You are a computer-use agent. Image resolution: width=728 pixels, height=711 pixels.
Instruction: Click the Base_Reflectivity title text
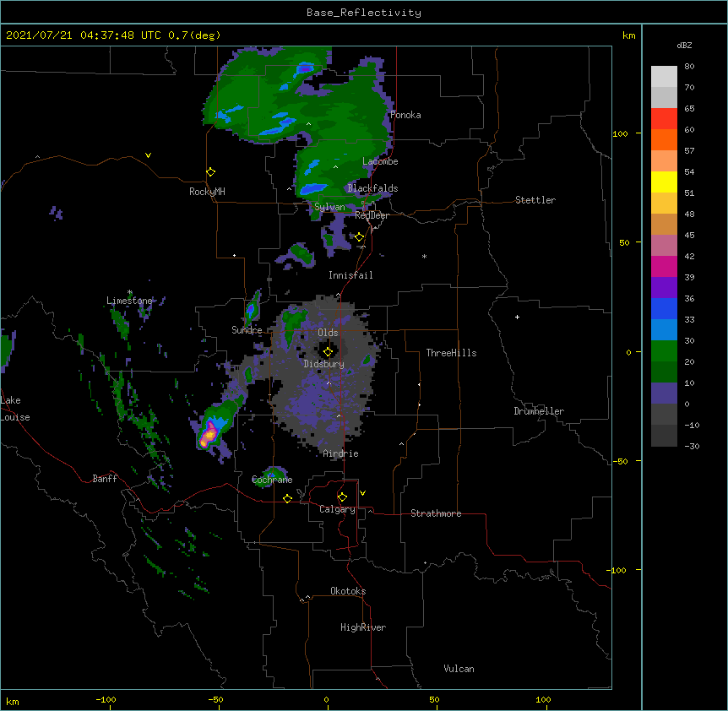[x=364, y=13]
